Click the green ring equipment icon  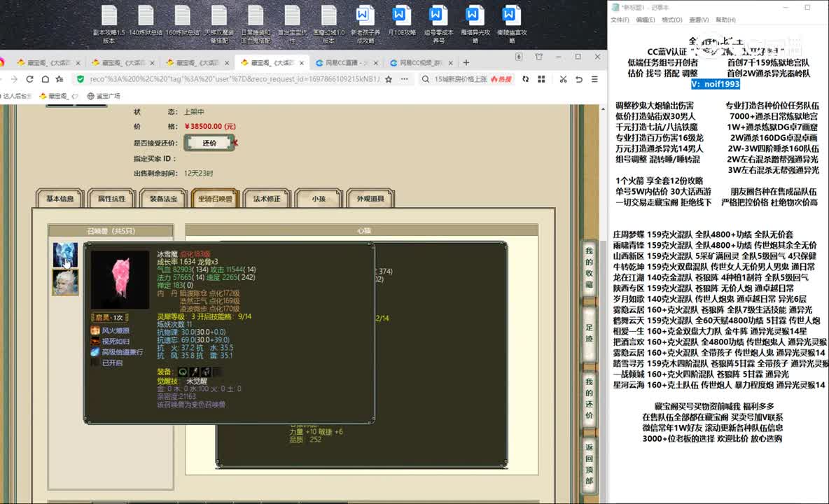[x=183, y=372]
